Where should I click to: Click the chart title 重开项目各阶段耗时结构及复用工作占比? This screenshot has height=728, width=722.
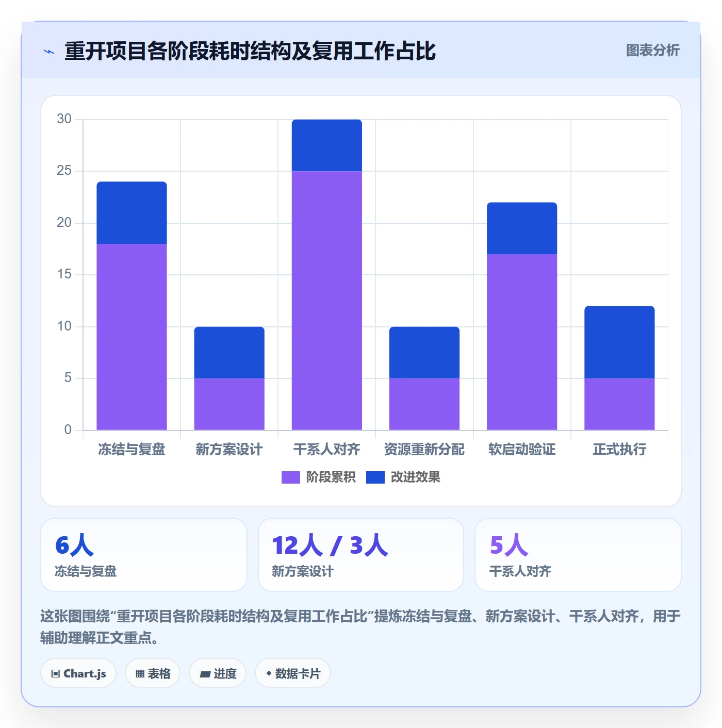[250, 52]
